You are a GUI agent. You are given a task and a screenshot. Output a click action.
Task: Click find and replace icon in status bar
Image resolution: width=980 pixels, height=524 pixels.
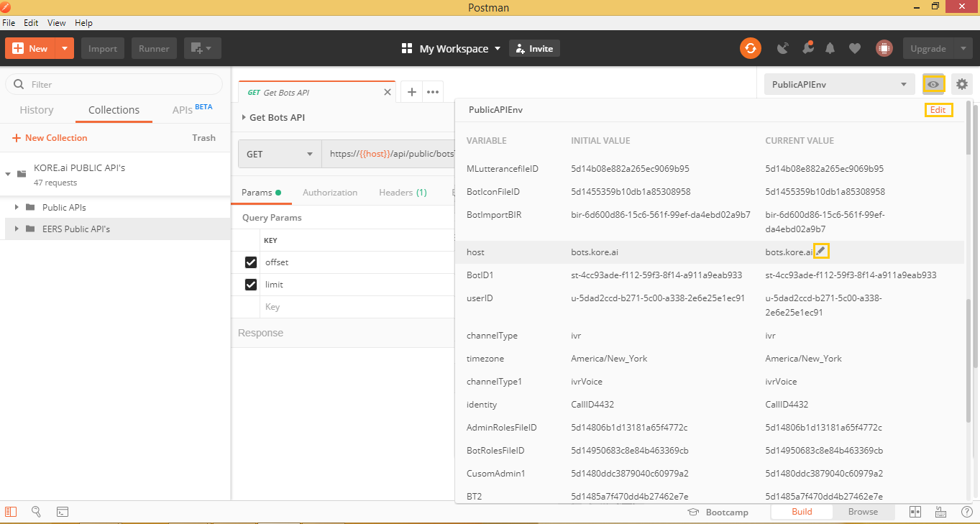pyautogui.click(x=36, y=512)
